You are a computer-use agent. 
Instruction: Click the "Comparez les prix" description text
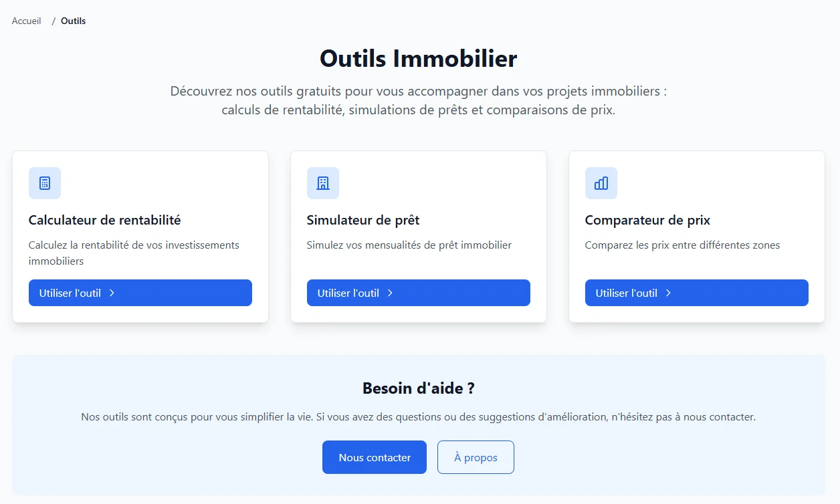tap(682, 245)
